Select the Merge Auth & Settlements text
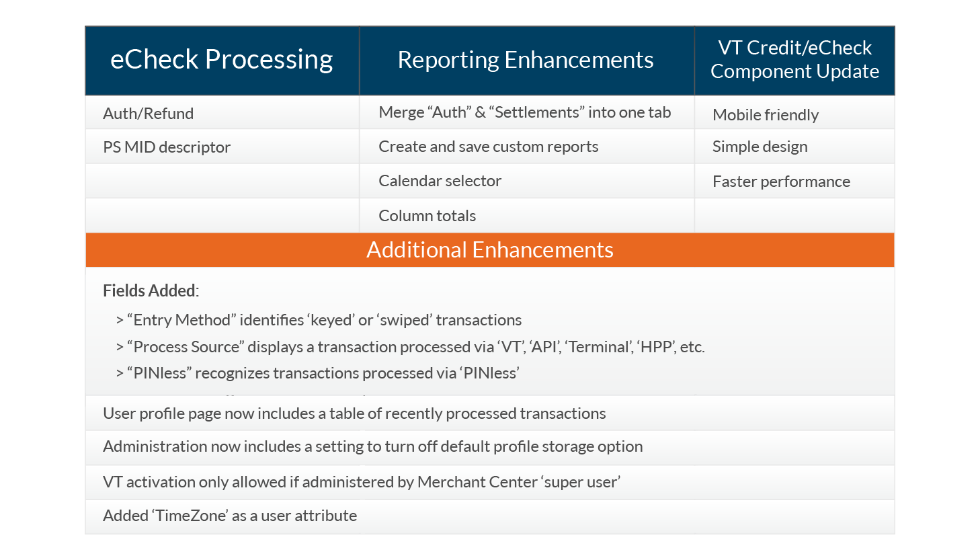This screenshot has height=560, width=980. 525,112
